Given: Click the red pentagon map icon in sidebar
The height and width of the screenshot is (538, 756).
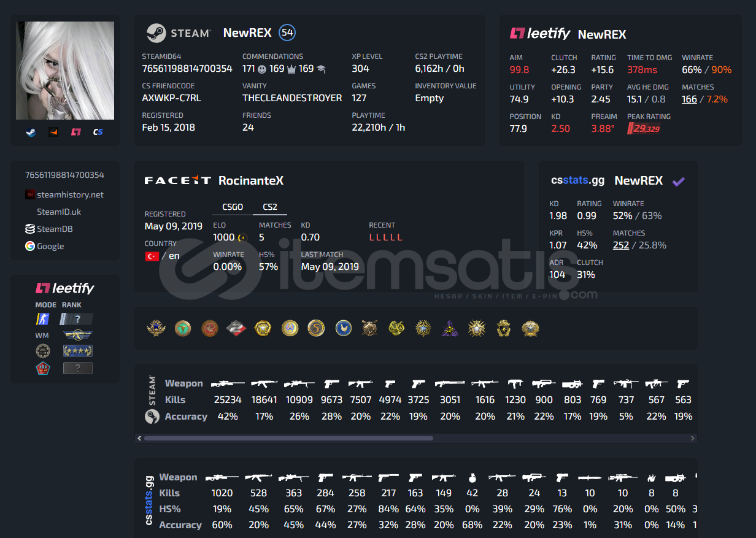Looking at the screenshot, I should click(x=42, y=369).
